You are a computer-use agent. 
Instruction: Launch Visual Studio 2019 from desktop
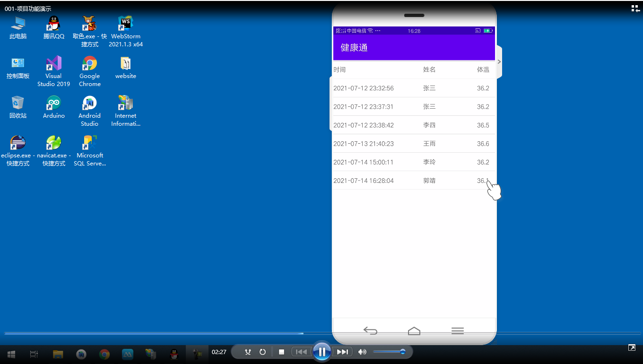(53, 71)
